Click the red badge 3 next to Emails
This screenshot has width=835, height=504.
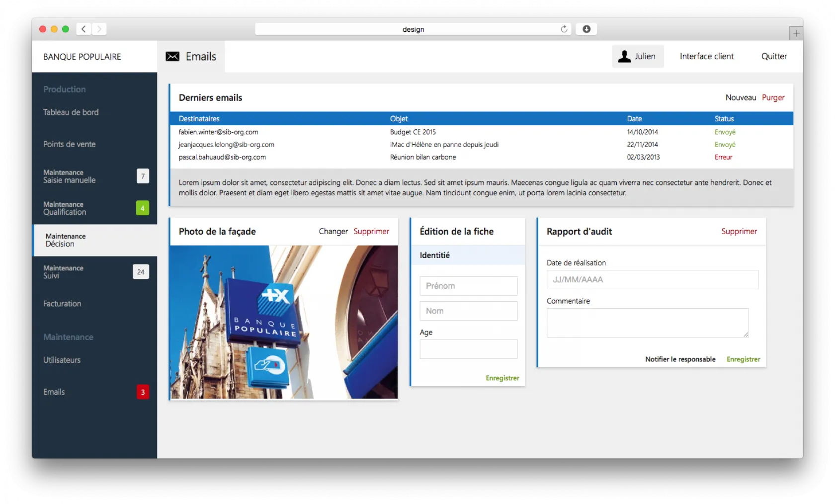[143, 392]
